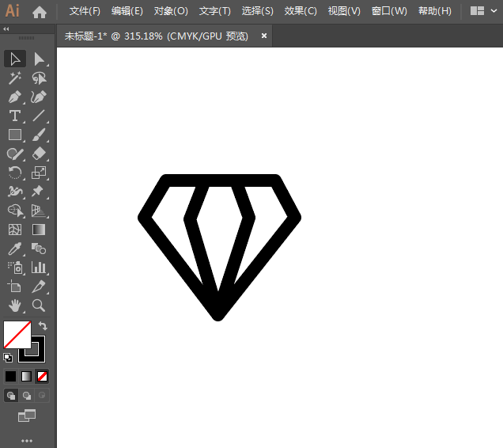
Task: Select the Eraser tool
Action: point(39,154)
